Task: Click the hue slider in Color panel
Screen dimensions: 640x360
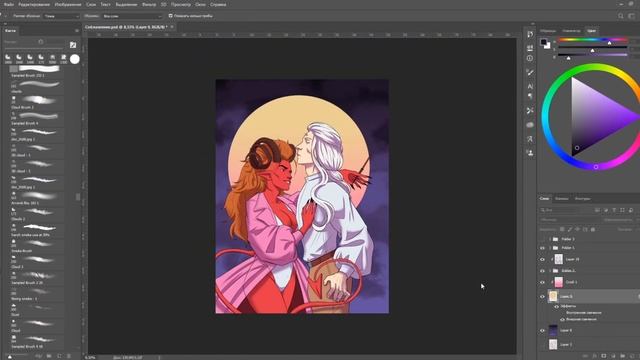Action: point(593,40)
